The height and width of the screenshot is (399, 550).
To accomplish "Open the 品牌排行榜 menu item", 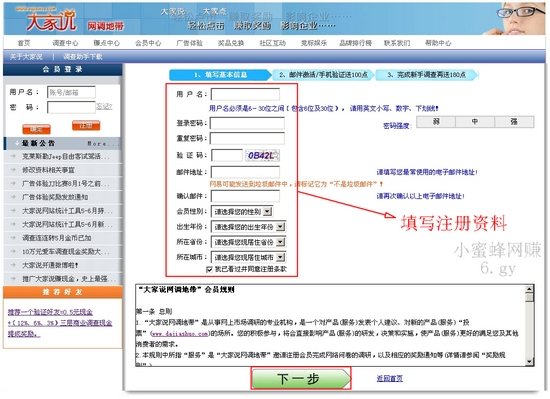I will [355, 43].
